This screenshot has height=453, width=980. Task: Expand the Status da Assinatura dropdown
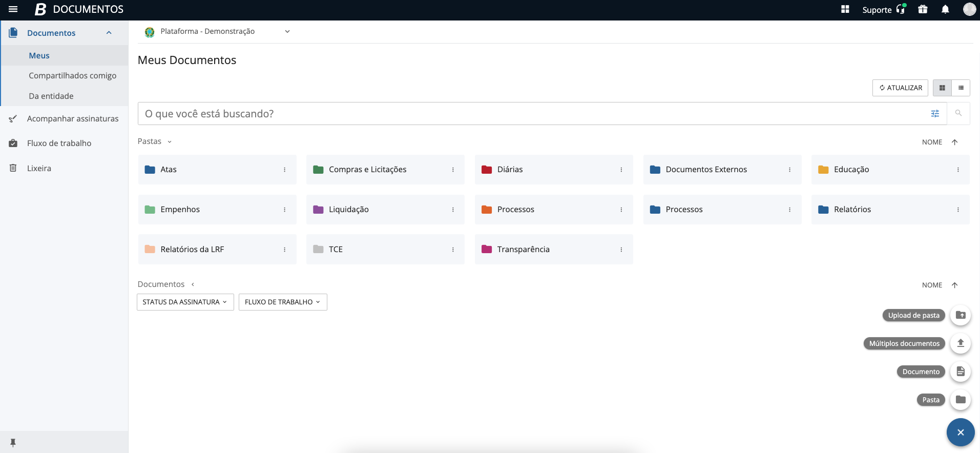[185, 302]
